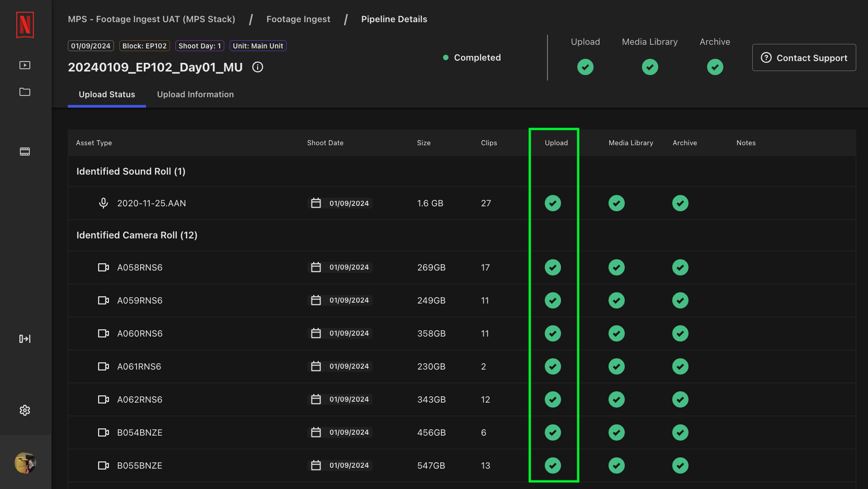Click the Contact Support button
The image size is (868, 489).
[804, 57]
